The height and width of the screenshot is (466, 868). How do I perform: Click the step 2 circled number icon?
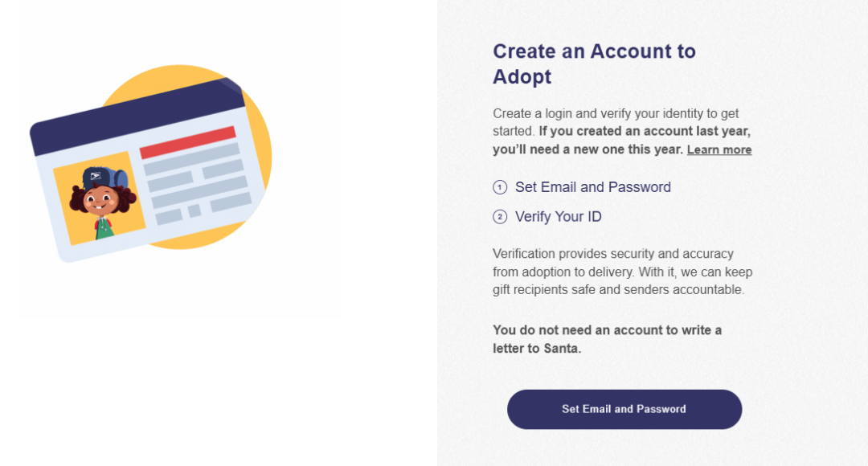coord(500,217)
